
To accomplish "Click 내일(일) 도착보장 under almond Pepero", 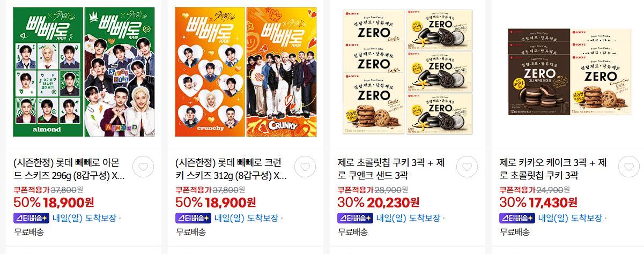I will (x=84, y=218).
